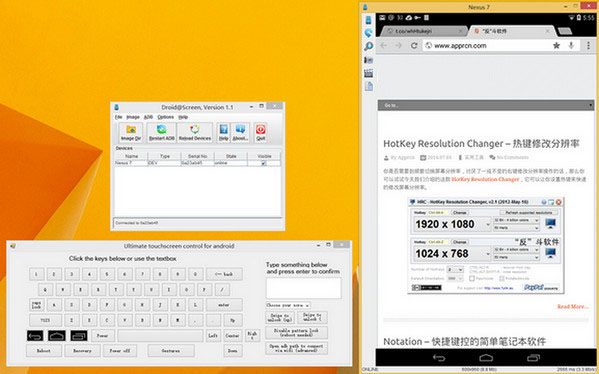Open 'HotKey Resolution Changer' article title

[x=481, y=144]
